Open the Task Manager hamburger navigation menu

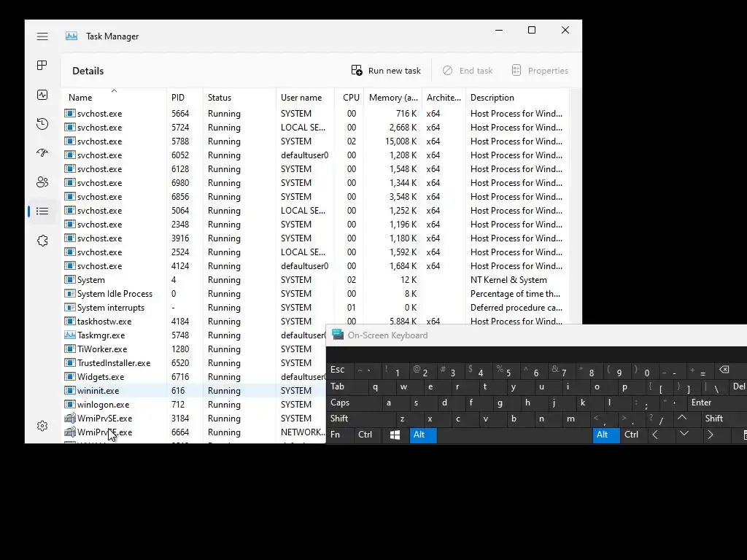pos(42,36)
